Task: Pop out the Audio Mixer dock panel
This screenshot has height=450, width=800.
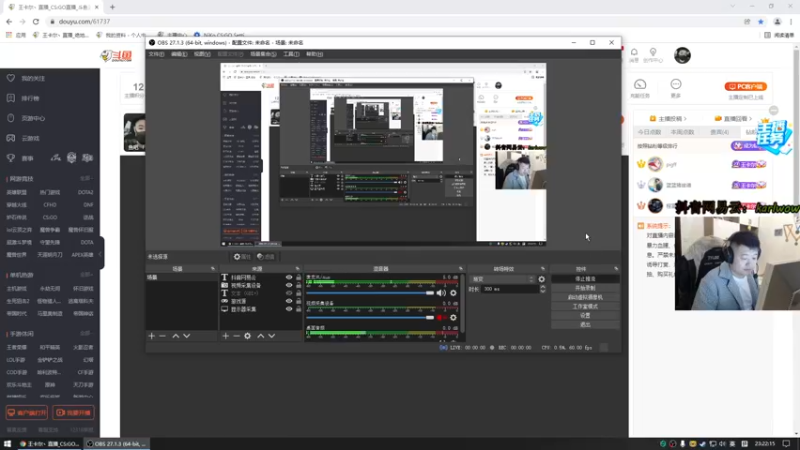Action: point(461,269)
